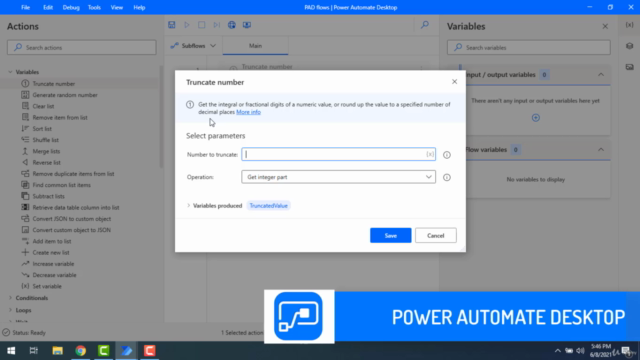Open the UI elements side pane icon
Viewport: 640px width, 360px height.
(630, 46)
